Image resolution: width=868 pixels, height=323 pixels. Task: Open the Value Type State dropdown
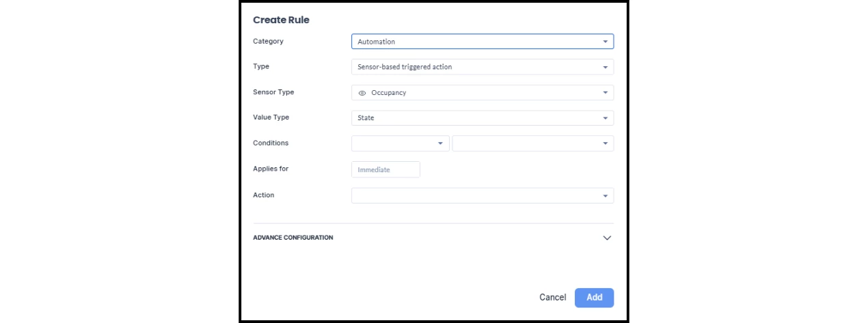pyautogui.click(x=478, y=118)
